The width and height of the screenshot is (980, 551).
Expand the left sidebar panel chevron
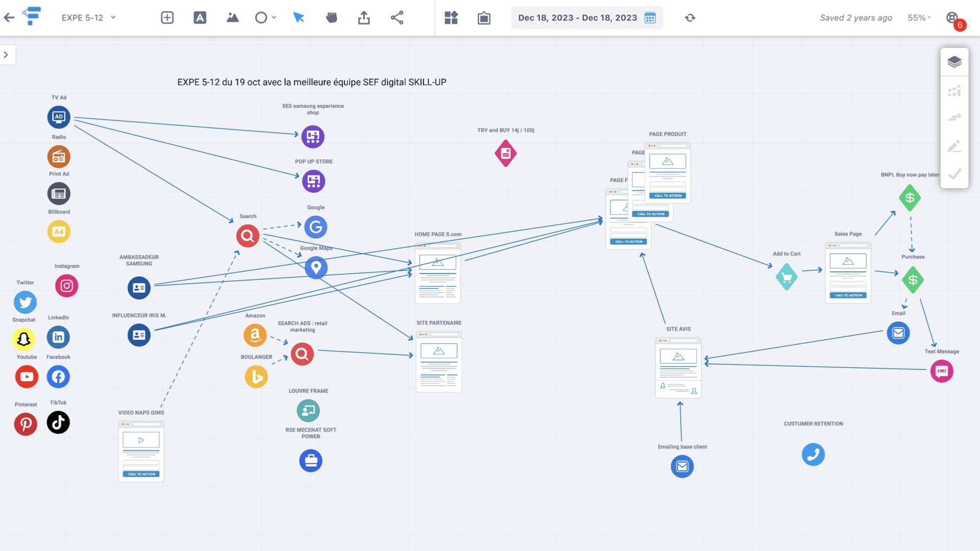[6, 55]
